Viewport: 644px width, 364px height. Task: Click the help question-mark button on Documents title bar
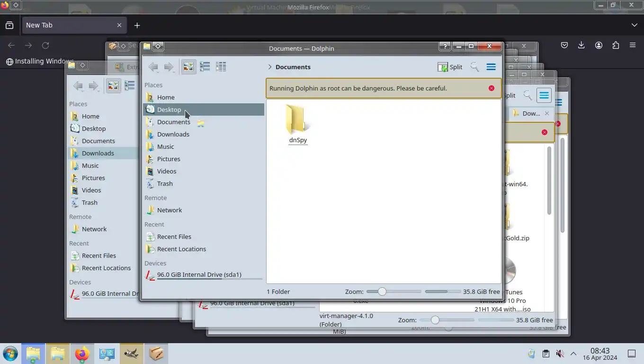[445, 46]
